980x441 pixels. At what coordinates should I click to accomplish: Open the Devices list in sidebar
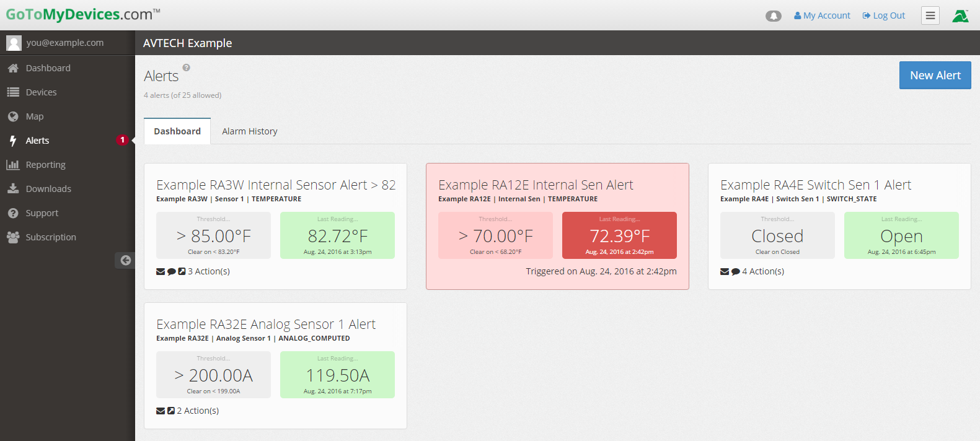[x=41, y=92]
